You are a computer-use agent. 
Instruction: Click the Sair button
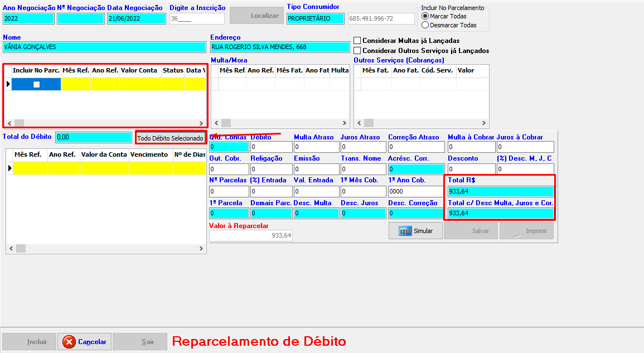[x=140, y=342]
